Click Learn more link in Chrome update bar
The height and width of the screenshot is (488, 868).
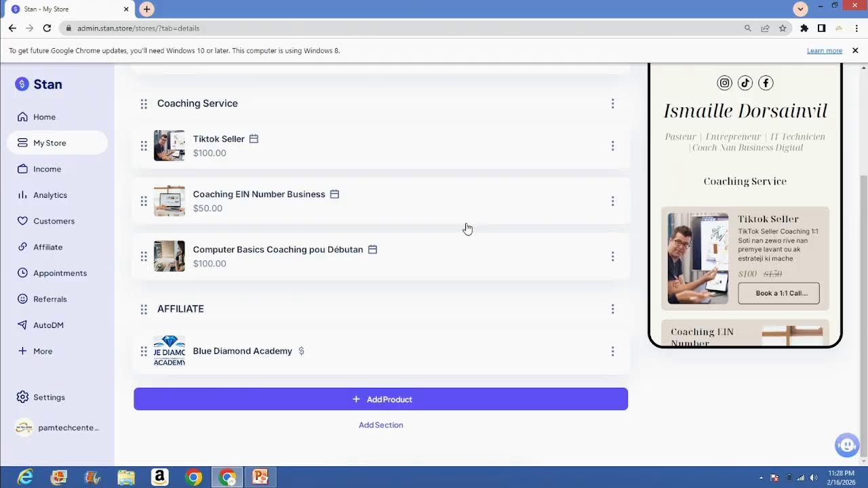click(x=825, y=51)
